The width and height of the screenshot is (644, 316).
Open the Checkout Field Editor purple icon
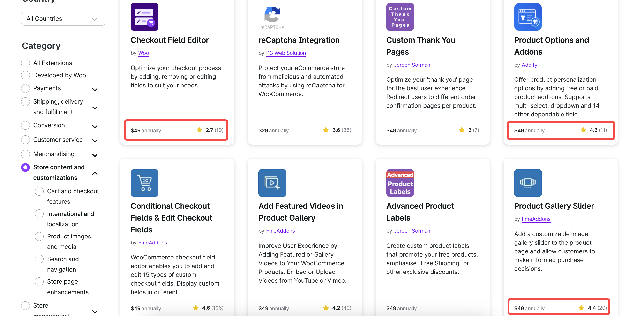click(x=144, y=17)
